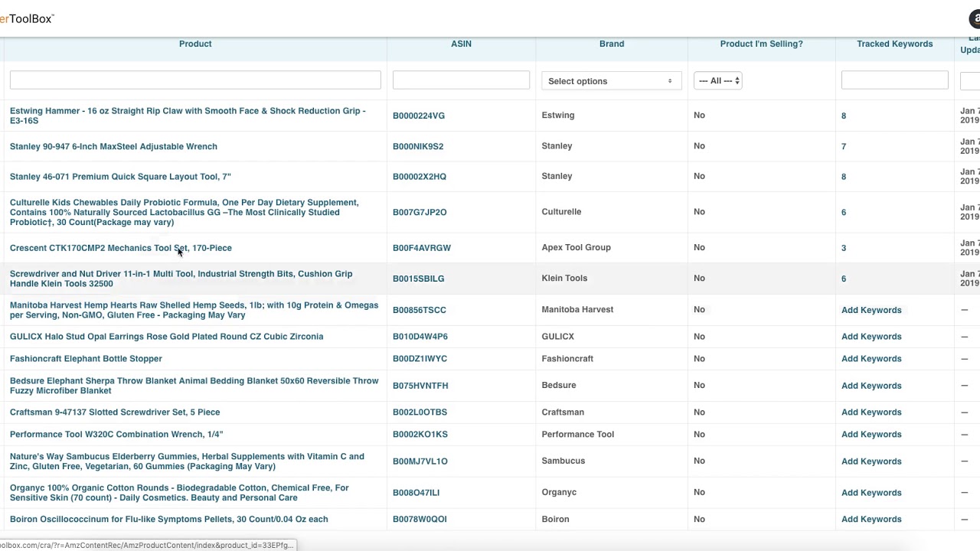Sort by the Product column header

click(195, 44)
